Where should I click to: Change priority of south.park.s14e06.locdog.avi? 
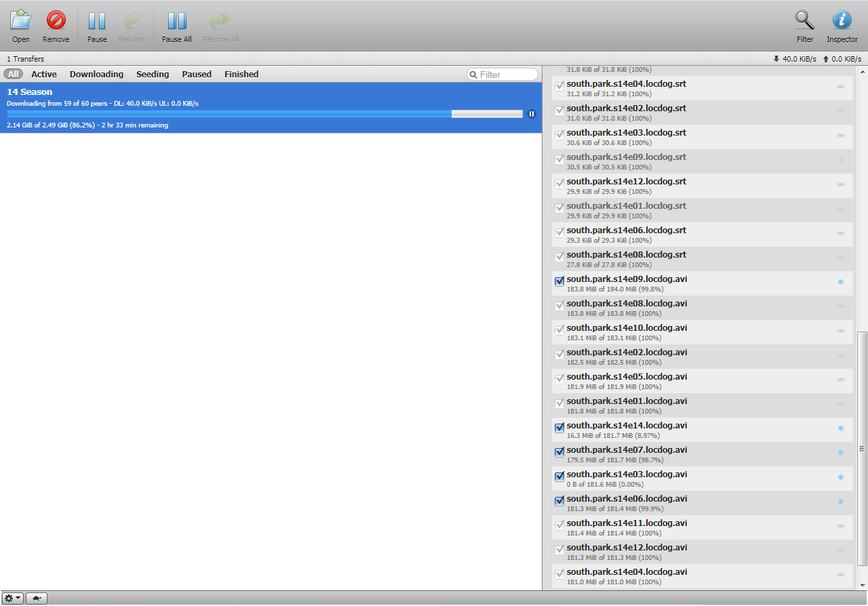[x=841, y=502]
